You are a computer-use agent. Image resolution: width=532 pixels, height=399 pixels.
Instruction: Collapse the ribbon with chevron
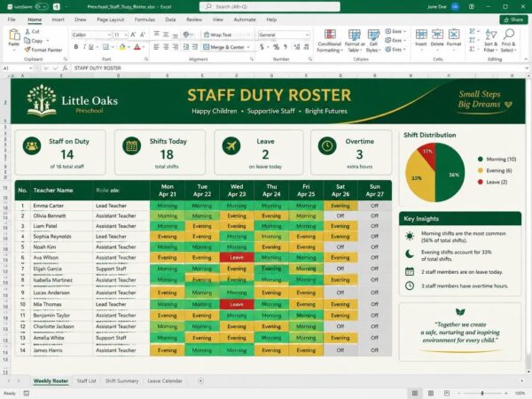click(526, 59)
